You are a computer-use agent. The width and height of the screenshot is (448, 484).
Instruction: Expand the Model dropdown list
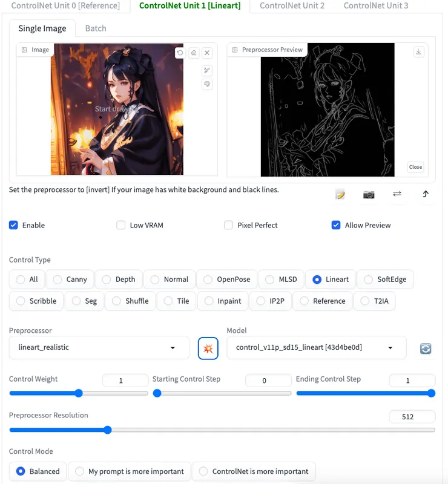point(316,348)
